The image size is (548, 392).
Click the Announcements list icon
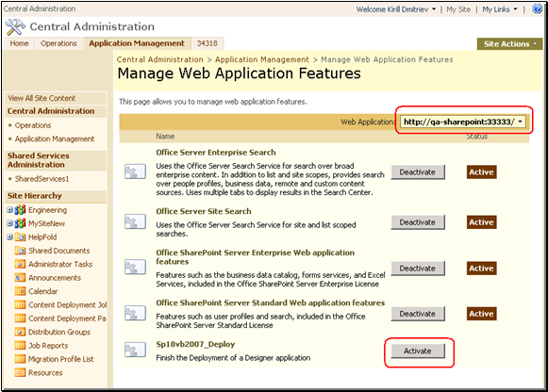point(20,278)
